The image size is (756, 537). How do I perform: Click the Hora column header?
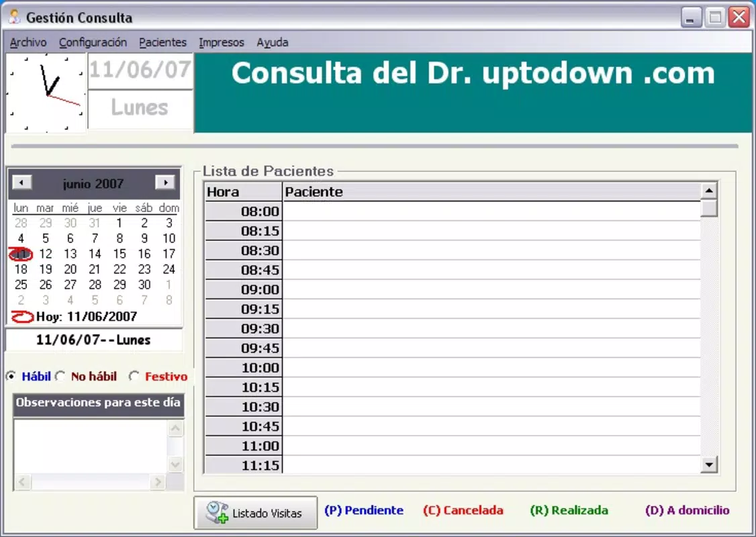(x=244, y=192)
